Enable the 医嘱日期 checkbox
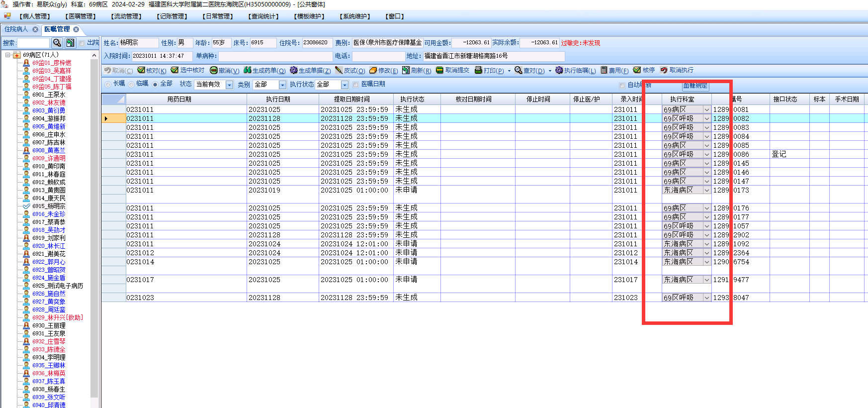 (356, 85)
